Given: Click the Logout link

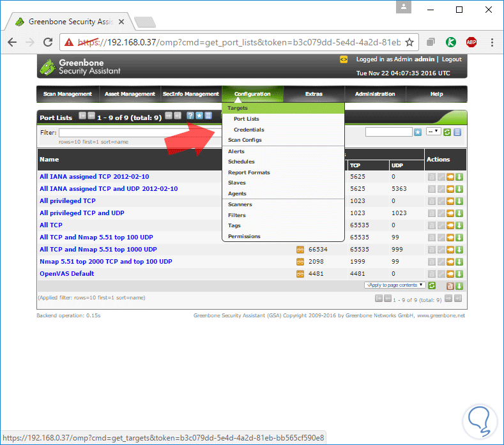Looking at the screenshot, I should click(x=451, y=59).
